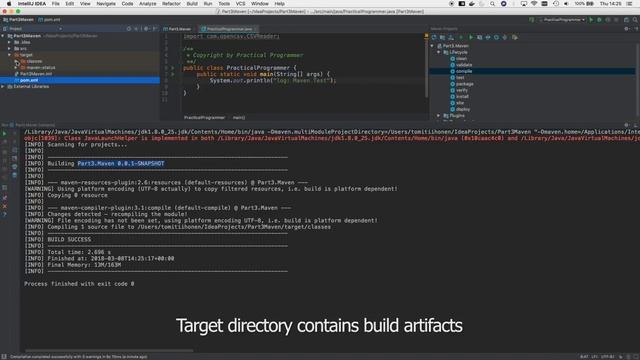Toggle Maven skip tests mode
Screen dimensions: 640x360
pyautogui.click(x=496, y=37)
